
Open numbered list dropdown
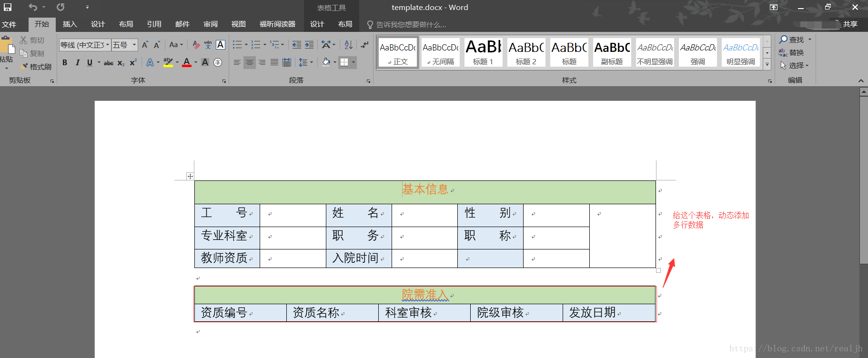265,45
